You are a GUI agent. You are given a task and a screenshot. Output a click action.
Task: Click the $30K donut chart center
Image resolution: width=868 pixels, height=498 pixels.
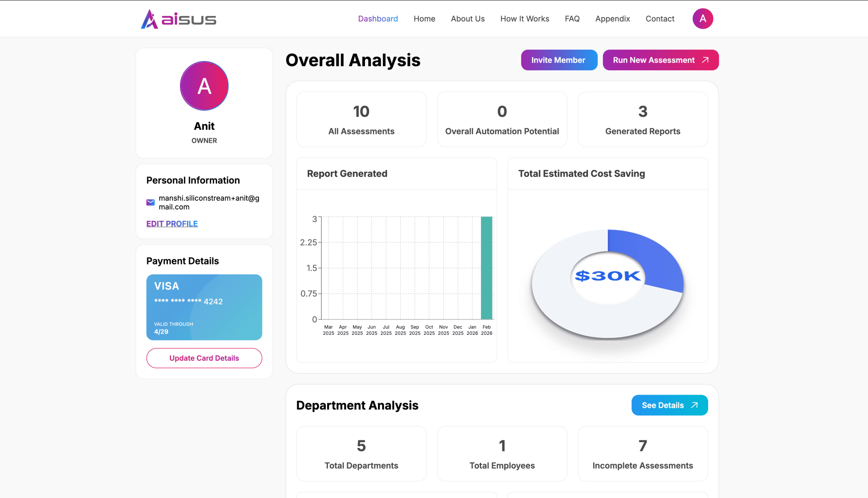pos(607,276)
